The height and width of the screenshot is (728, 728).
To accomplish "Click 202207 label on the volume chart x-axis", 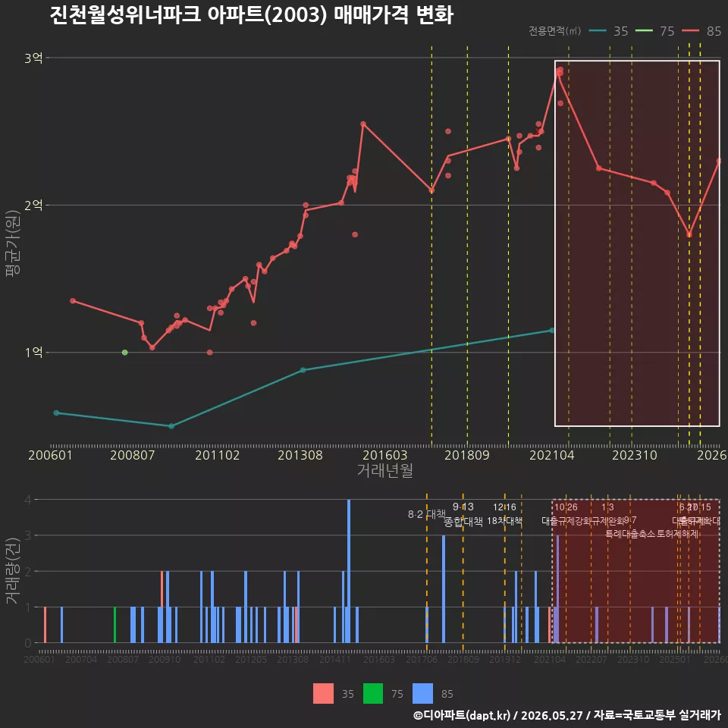I will pyautogui.click(x=591, y=659).
